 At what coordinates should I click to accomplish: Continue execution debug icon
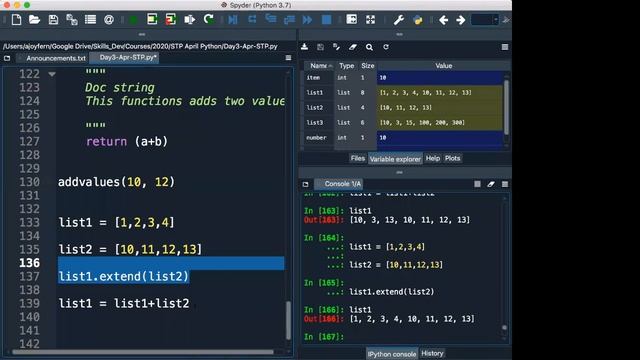(x=307, y=20)
